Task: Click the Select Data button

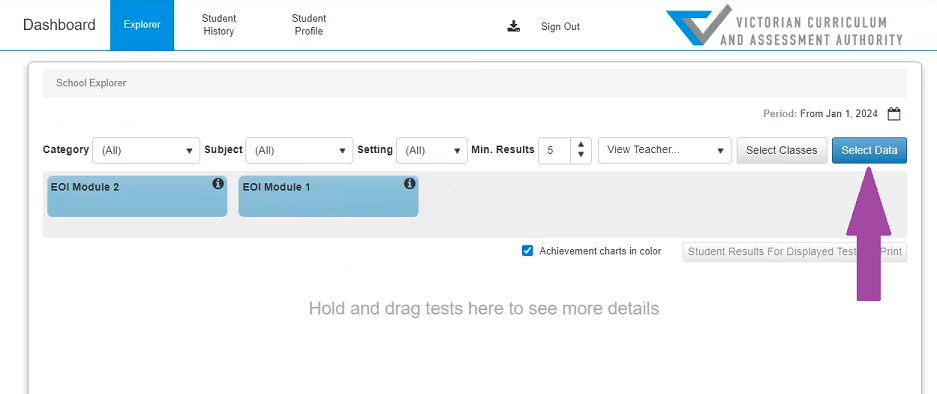Action: pos(869,151)
